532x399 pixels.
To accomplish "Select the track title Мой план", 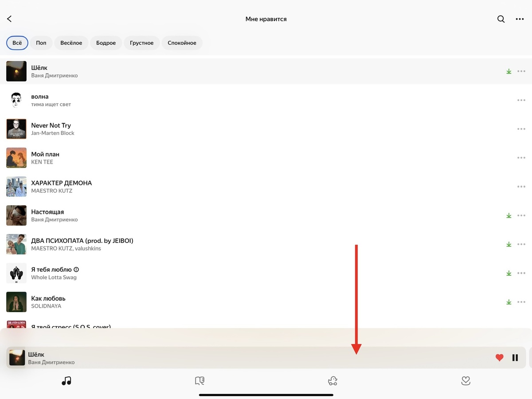I will click(x=45, y=154).
